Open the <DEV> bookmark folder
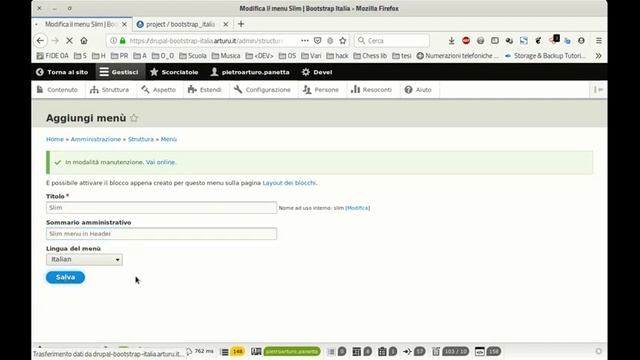Viewport: 640px width, 360px height. click(260, 56)
